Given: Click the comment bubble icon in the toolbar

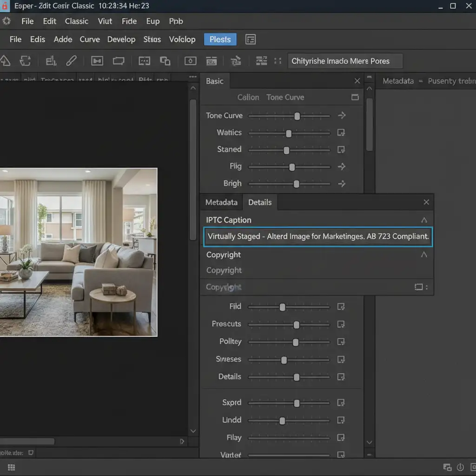Looking at the screenshot, I should (145, 61).
